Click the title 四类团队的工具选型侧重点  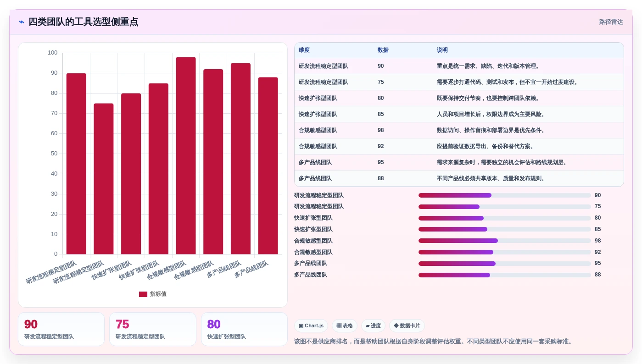click(83, 22)
